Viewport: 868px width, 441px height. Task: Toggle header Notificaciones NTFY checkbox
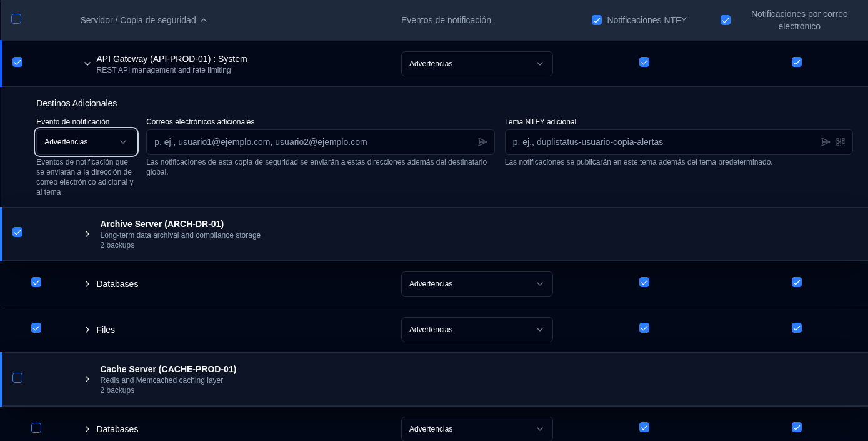[x=597, y=20]
